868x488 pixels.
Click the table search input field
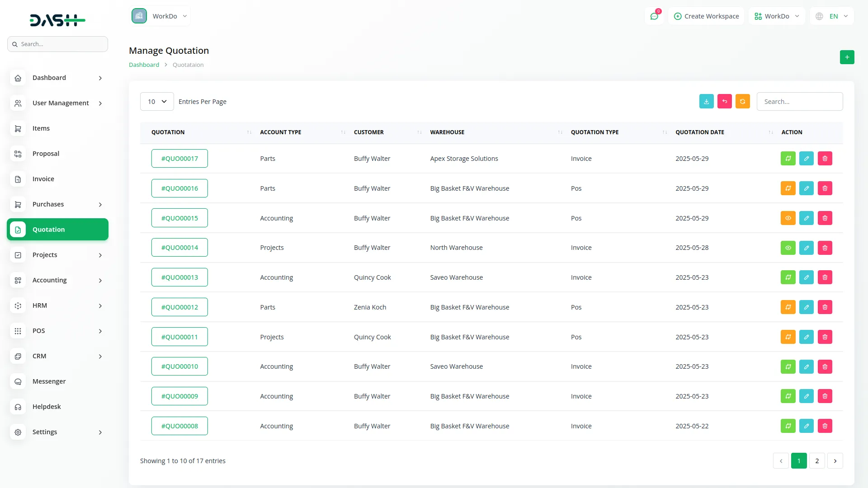pos(799,102)
